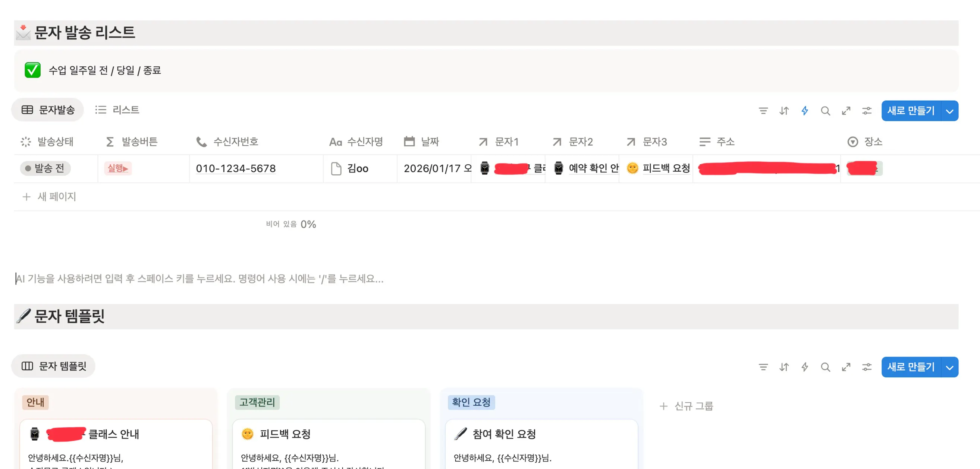Click 신규 그룹 to add a template group
The width and height of the screenshot is (980, 469).
coord(686,406)
